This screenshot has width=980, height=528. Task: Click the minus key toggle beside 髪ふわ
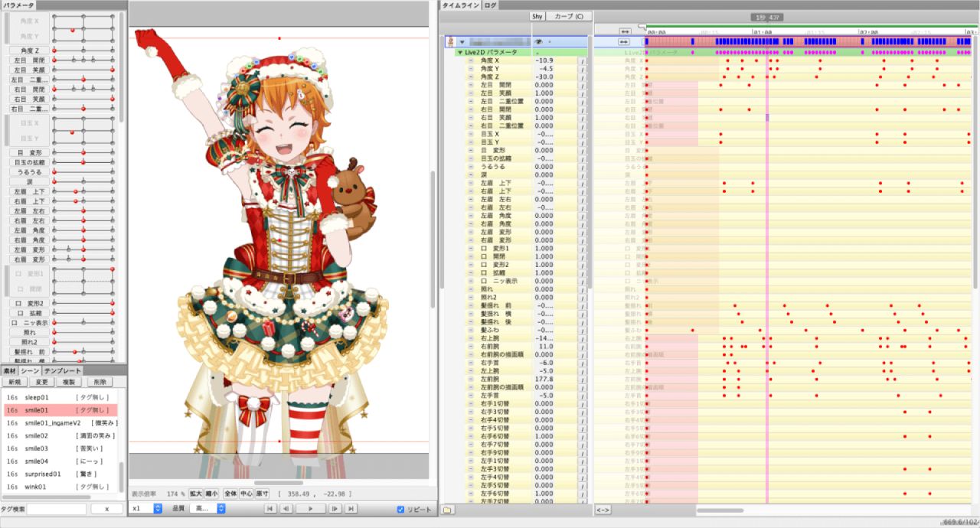(471, 331)
